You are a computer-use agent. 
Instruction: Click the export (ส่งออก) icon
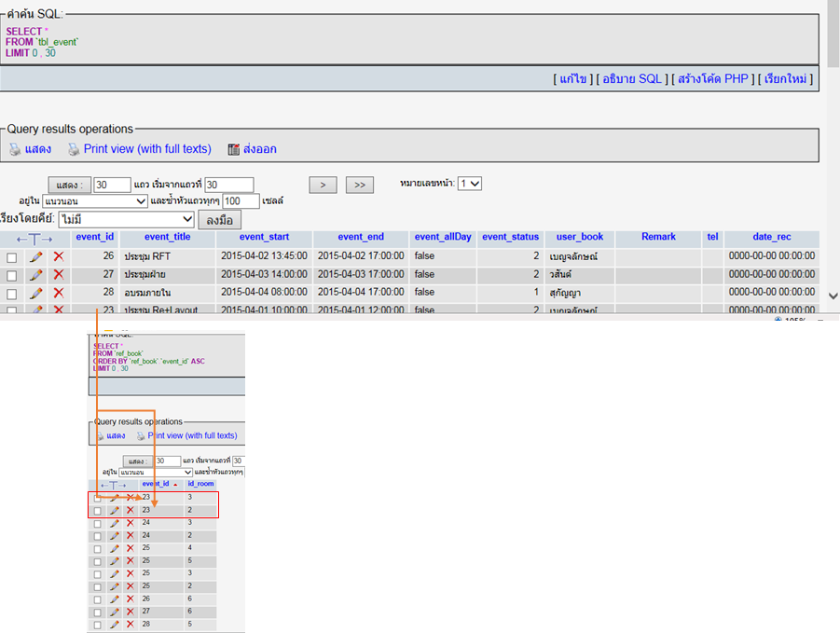coord(234,149)
